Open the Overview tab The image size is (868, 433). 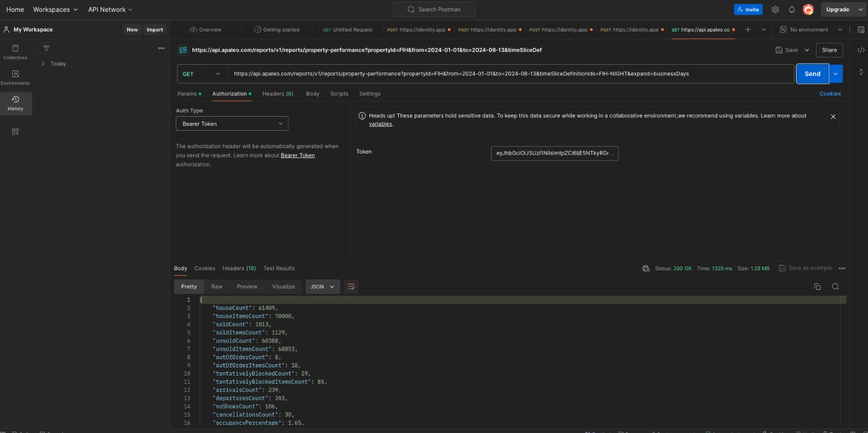tap(206, 29)
